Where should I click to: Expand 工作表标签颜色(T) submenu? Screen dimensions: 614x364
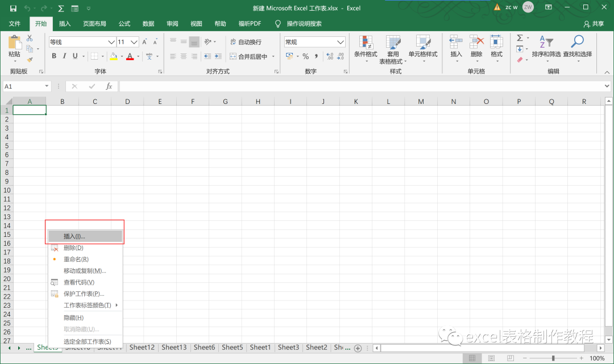point(85,305)
